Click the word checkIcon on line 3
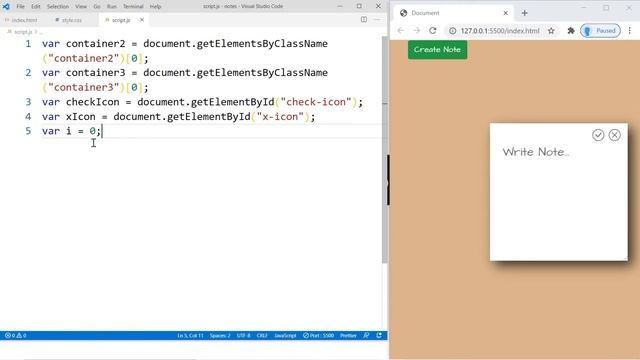The image size is (640, 360). (93, 102)
